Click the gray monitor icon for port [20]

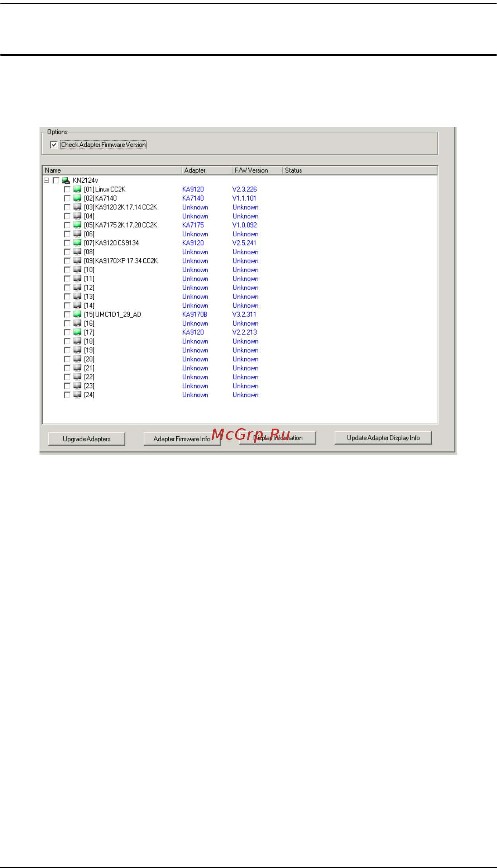77,359
